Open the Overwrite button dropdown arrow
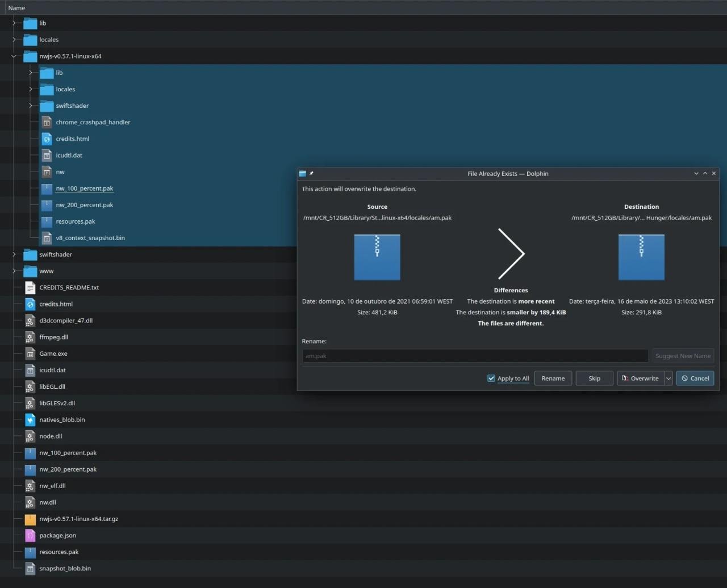The width and height of the screenshot is (727, 588). tap(668, 379)
